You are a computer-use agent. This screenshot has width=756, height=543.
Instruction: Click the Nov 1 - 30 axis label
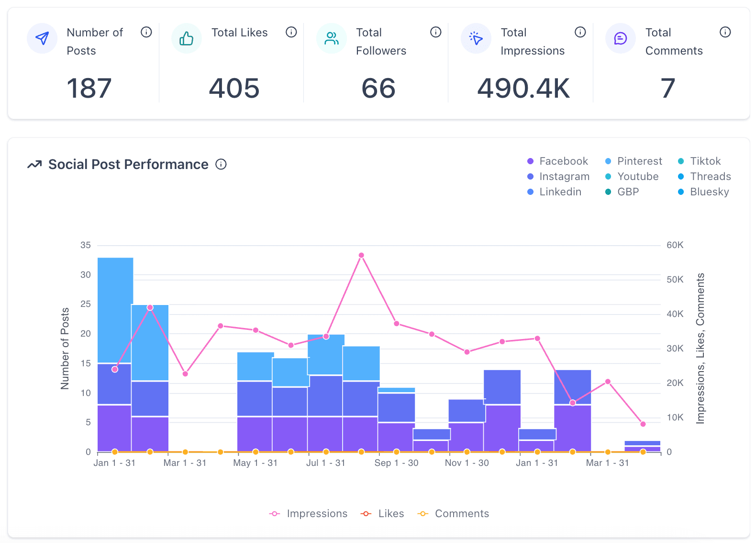[467, 463]
